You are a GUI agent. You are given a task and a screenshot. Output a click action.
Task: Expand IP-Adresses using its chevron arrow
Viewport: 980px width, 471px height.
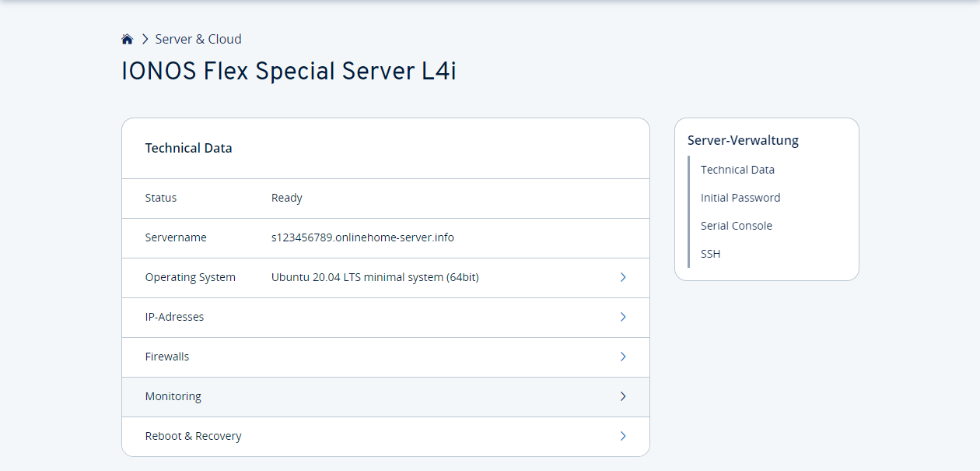coord(623,317)
